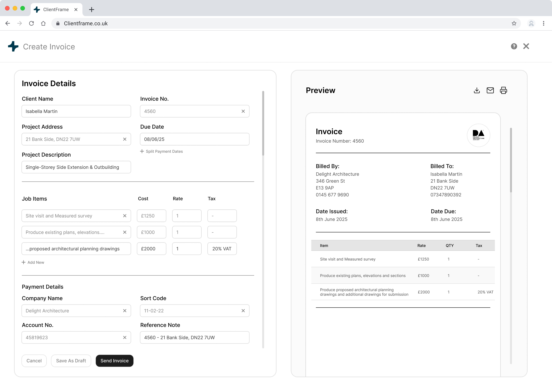Image resolution: width=552 pixels, height=392 pixels.
Task: Click the invoice preview scrollbar
Action: (511, 160)
